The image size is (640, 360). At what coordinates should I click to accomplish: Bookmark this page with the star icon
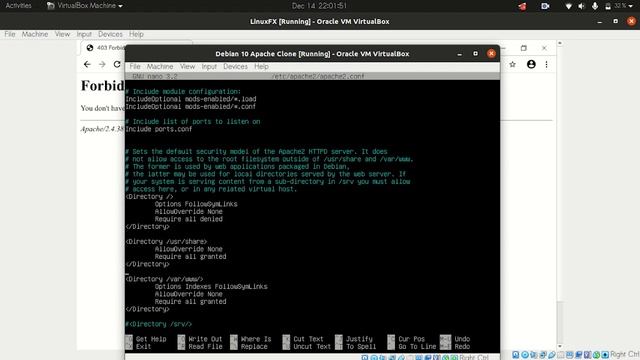point(513,64)
